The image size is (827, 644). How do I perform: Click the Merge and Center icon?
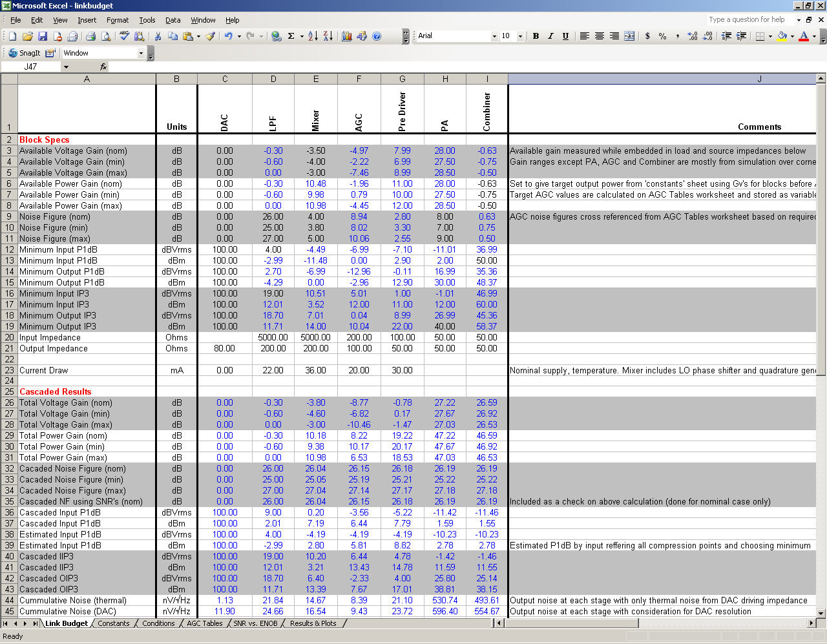pyautogui.click(x=629, y=36)
